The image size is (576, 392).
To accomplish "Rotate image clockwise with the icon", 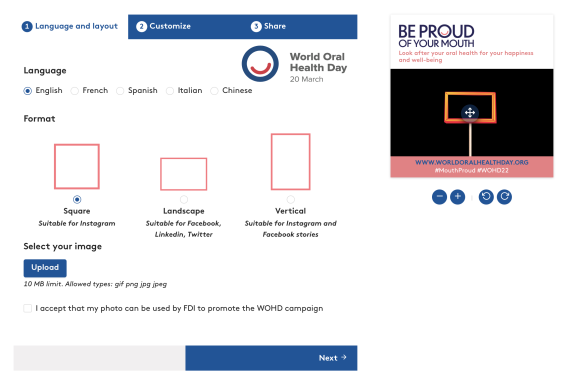I will pos(504,197).
